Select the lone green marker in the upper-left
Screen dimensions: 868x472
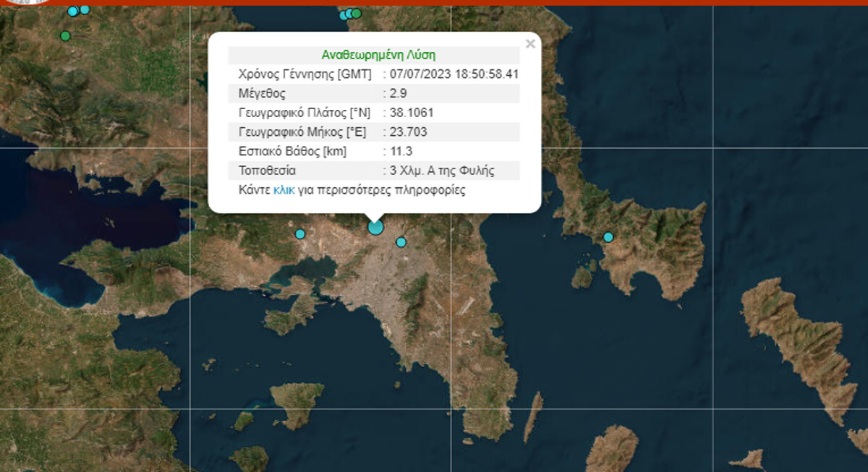point(65,35)
